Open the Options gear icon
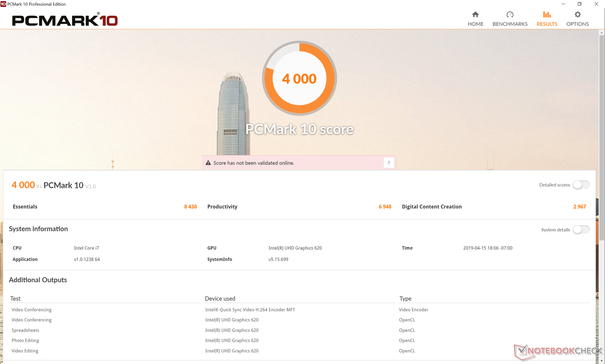This screenshot has height=364, width=605. pos(577,14)
